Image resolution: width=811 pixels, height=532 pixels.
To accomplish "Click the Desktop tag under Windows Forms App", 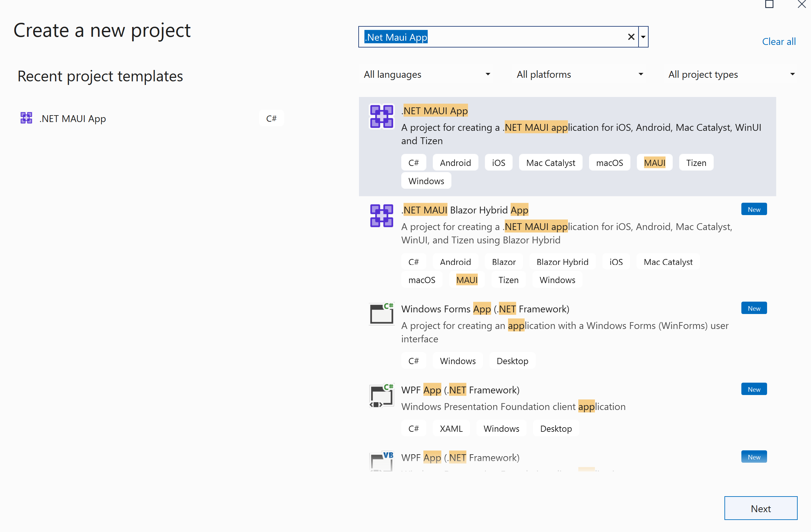I will (512, 361).
